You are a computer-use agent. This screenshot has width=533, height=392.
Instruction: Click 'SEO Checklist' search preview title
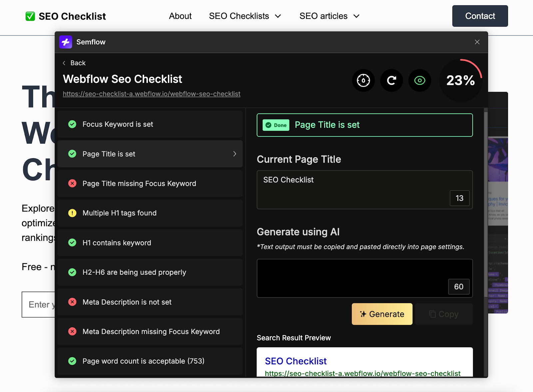tap(296, 361)
